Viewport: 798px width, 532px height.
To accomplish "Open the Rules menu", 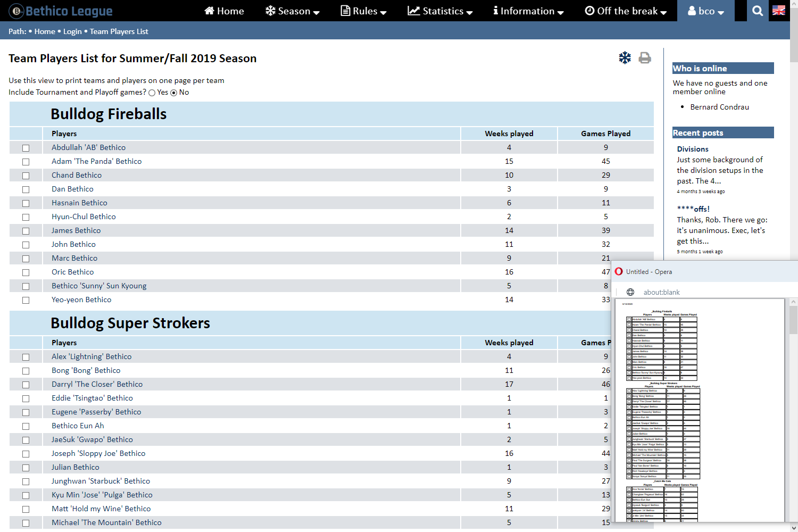I will [x=363, y=11].
